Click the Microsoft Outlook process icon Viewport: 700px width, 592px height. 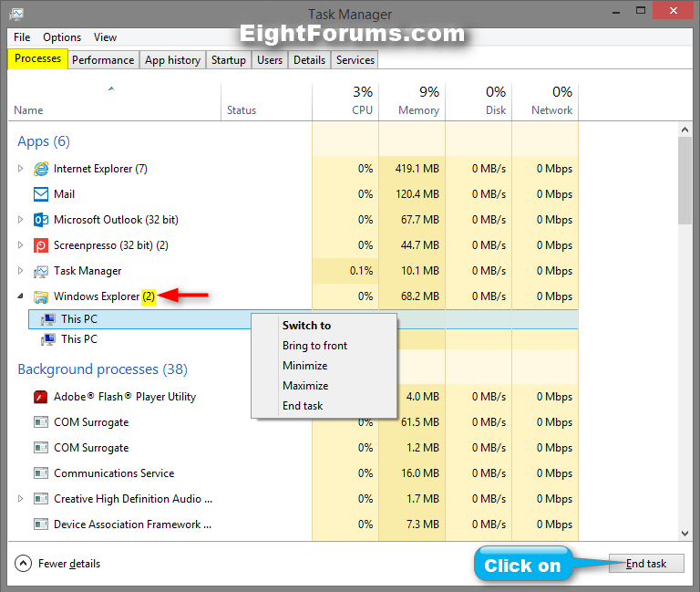point(41,220)
